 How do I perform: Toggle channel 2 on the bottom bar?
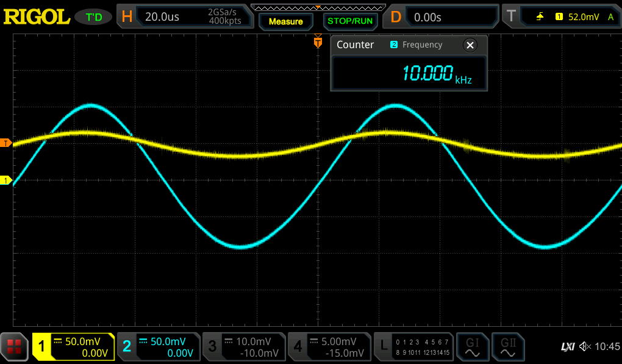click(127, 346)
